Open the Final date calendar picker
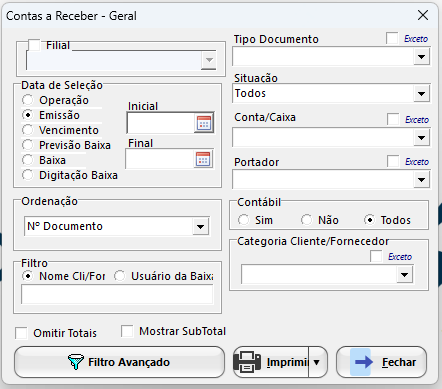 [203, 159]
